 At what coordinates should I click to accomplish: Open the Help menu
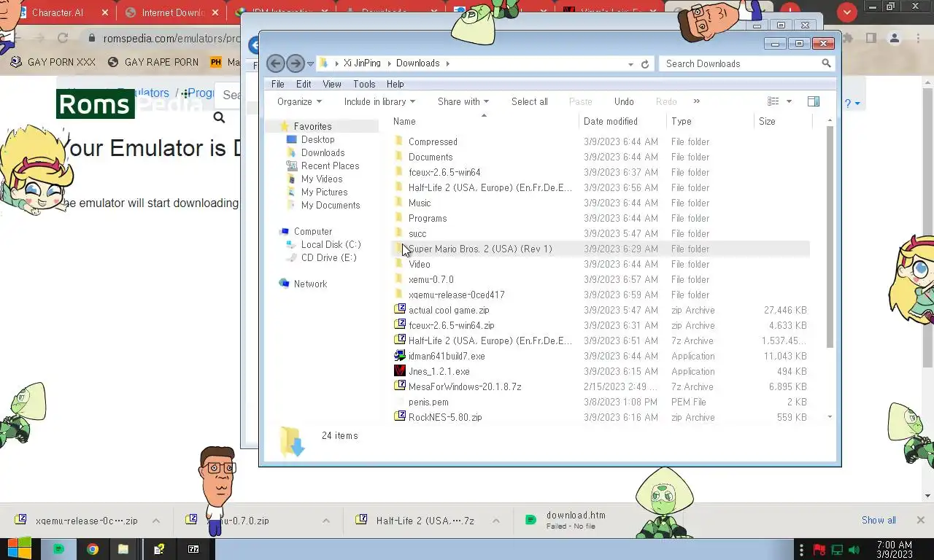pos(395,84)
